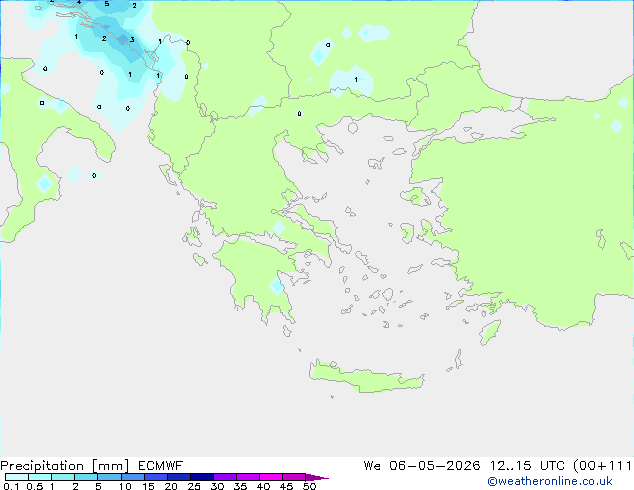Click the 30–35 mm purple legend swatch
Viewport: 634px width, 490px height.
pyautogui.click(x=224, y=477)
